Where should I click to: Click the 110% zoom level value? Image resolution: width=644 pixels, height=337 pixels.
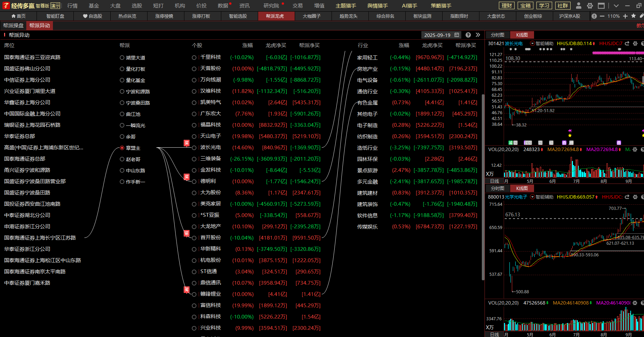click(x=614, y=16)
